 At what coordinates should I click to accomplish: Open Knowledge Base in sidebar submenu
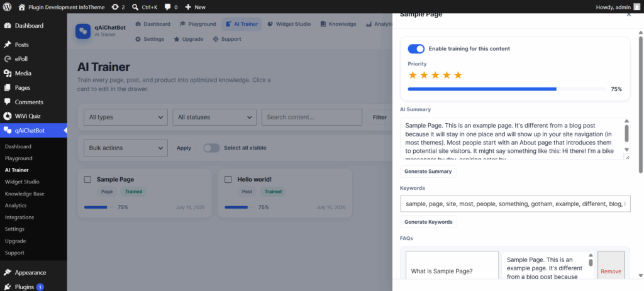(x=25, y=194)
